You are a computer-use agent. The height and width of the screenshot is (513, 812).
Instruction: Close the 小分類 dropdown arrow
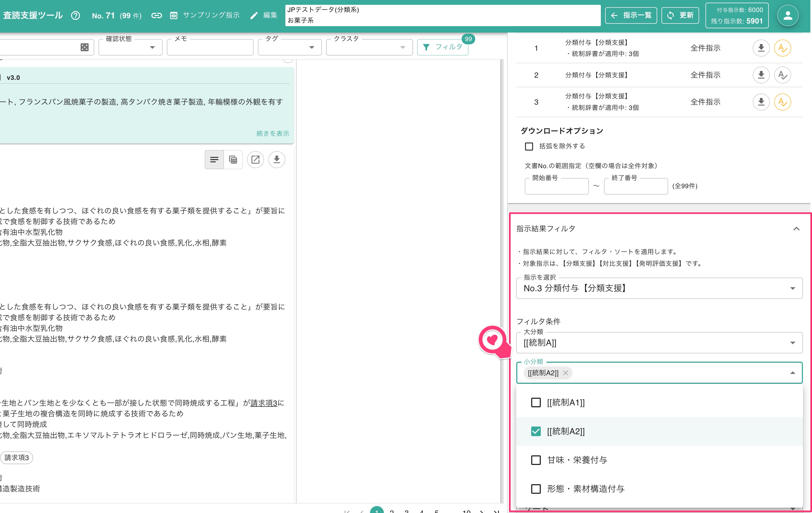pyautogui.click(x=793, y=373)
